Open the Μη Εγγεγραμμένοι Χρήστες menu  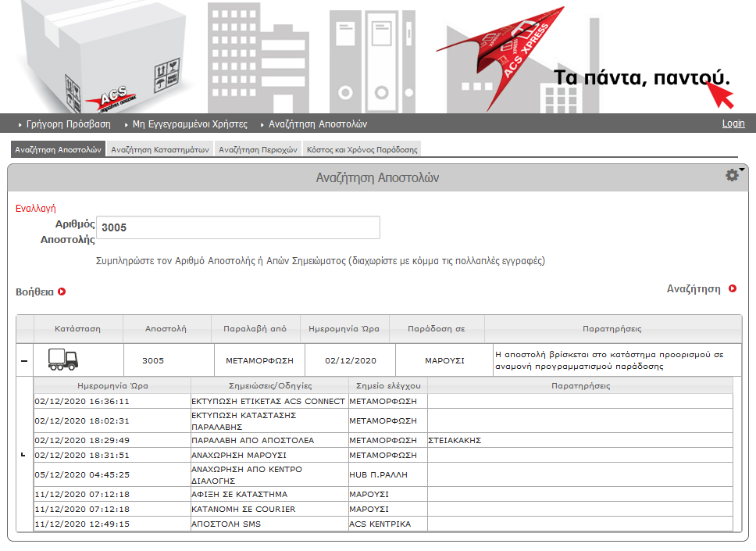189,124
